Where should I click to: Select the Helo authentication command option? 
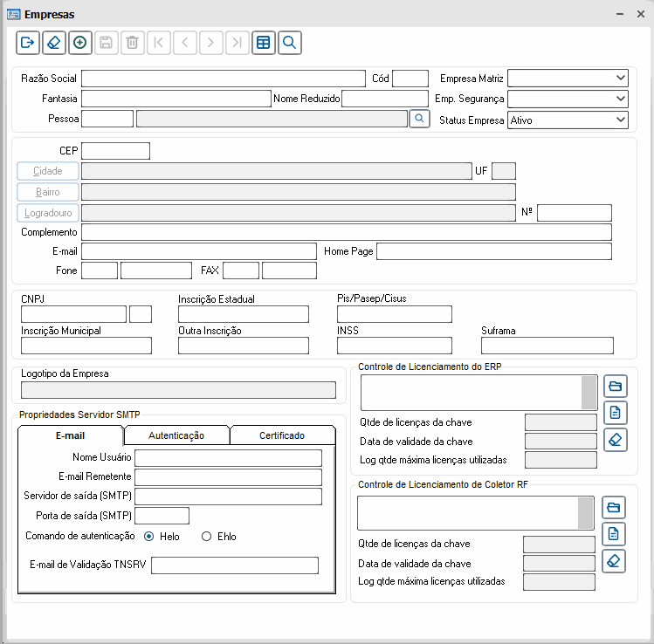[149, 537]
